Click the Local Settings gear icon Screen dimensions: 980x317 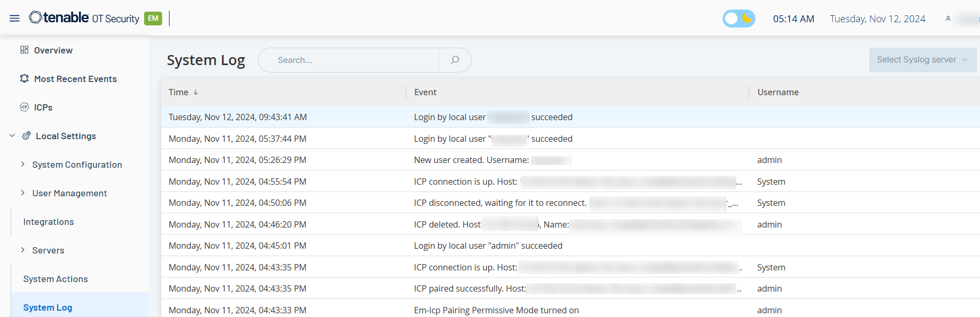point(26,136)
